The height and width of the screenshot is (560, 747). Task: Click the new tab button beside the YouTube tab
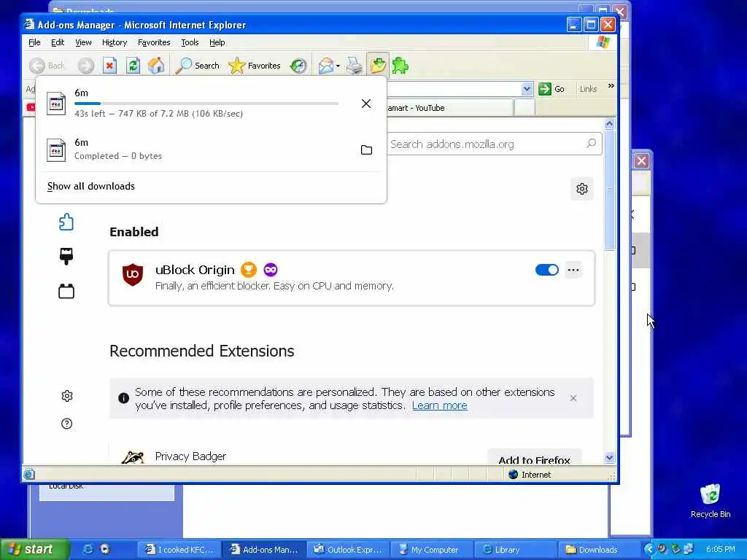[x=525, y=108]
